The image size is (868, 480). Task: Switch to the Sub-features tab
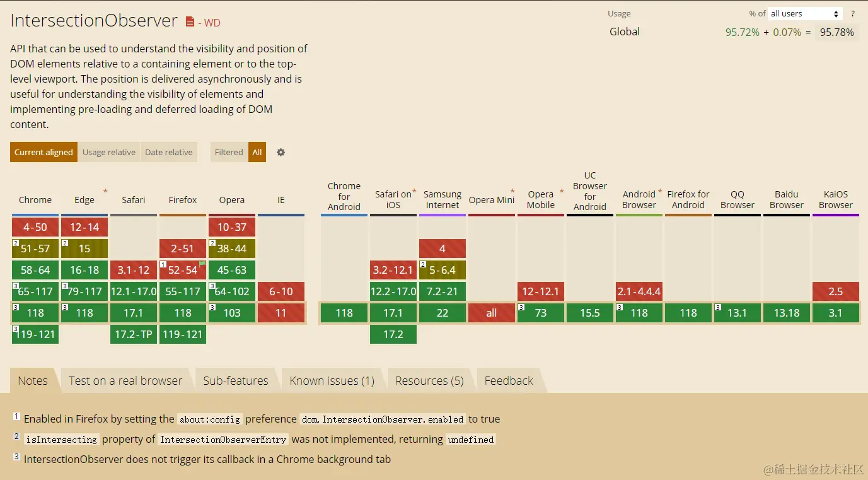point(236,380)
